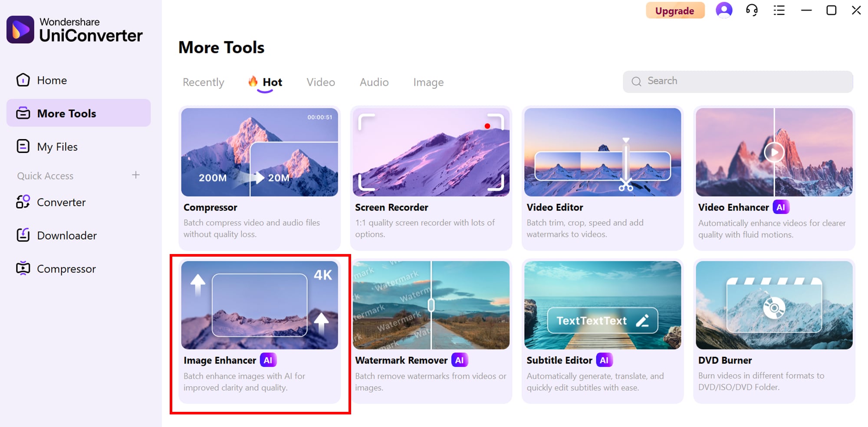Select the Hot tab label
This screenshot has width=868, height=427.
point(273,82)
